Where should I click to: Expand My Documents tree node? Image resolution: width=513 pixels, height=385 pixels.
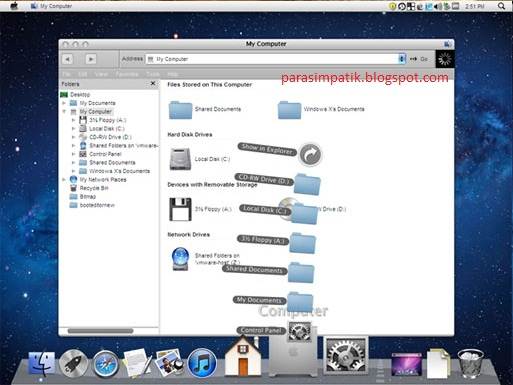click(64, 103)
